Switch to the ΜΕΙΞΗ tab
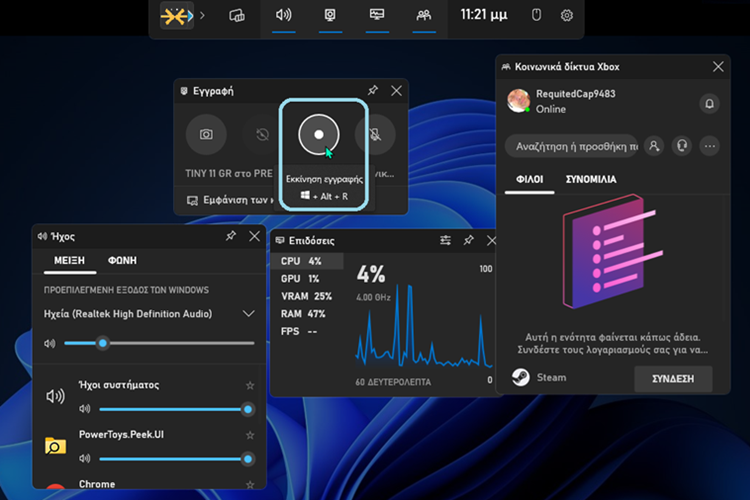Screen dimensions: 750x500 click(69, 261)
